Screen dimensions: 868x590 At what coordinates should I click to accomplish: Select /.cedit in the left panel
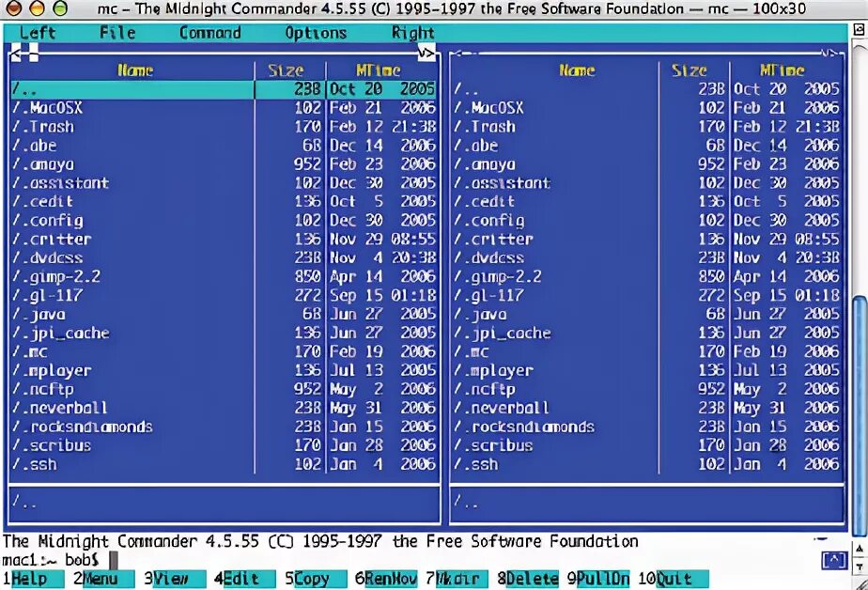[224, 201]
